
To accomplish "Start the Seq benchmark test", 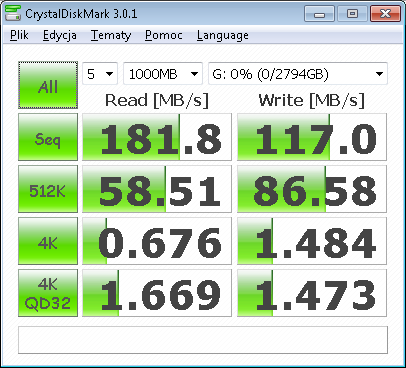I will (x=48, y=137).
